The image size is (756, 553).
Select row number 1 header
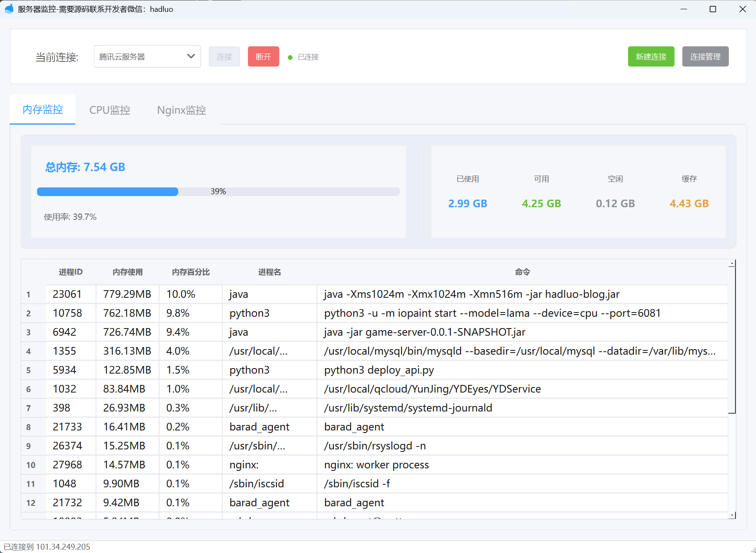[x=33, y=294]
